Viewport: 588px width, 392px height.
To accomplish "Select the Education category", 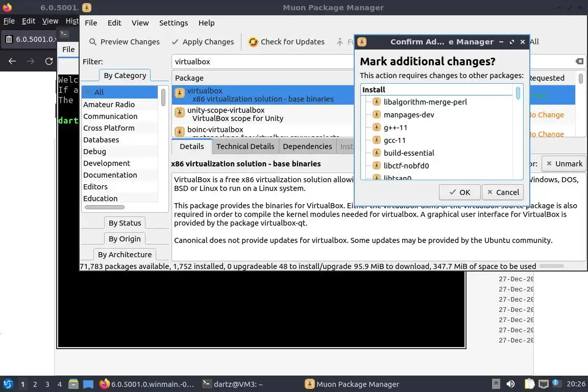I will click(x=119, y=198).
